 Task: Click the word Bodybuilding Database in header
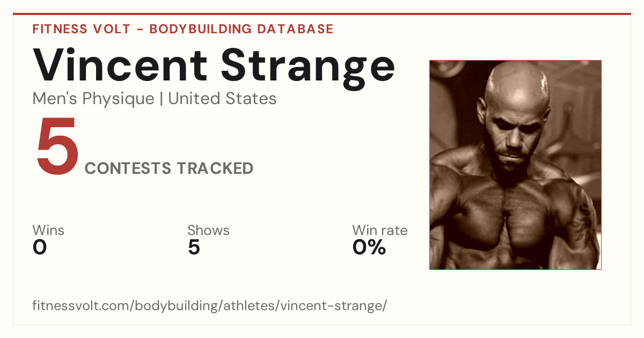[241, 29]
